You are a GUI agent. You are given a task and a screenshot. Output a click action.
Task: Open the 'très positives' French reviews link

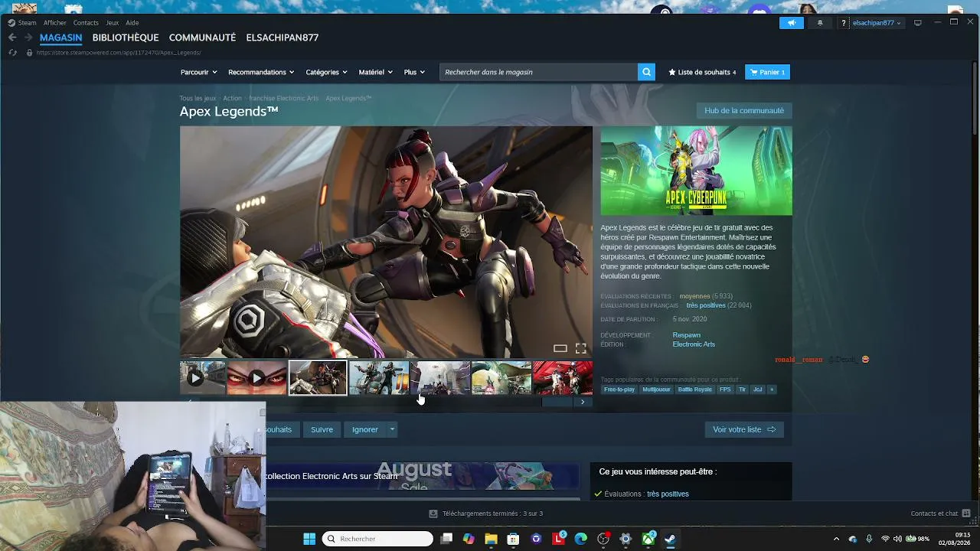(x=706, y=305)
